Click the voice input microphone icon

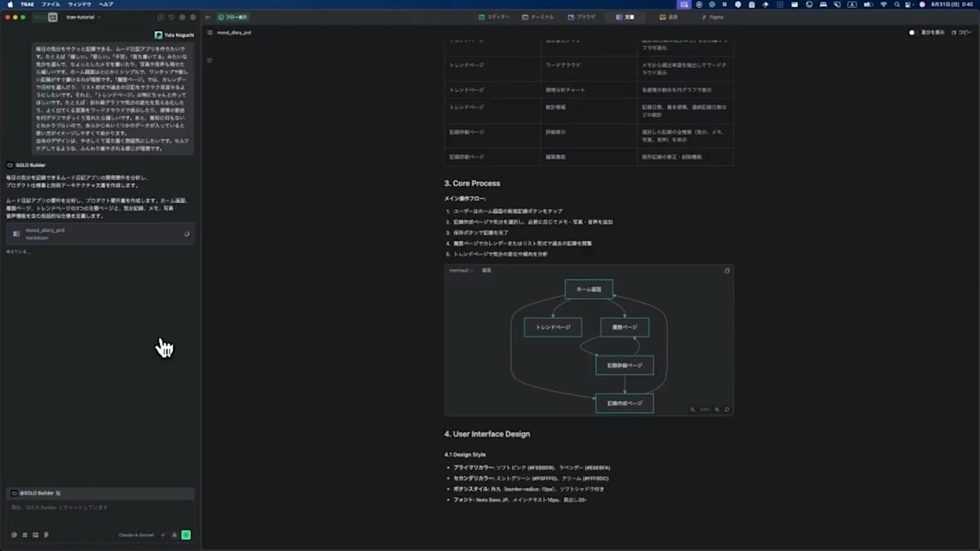pos(174,535)
